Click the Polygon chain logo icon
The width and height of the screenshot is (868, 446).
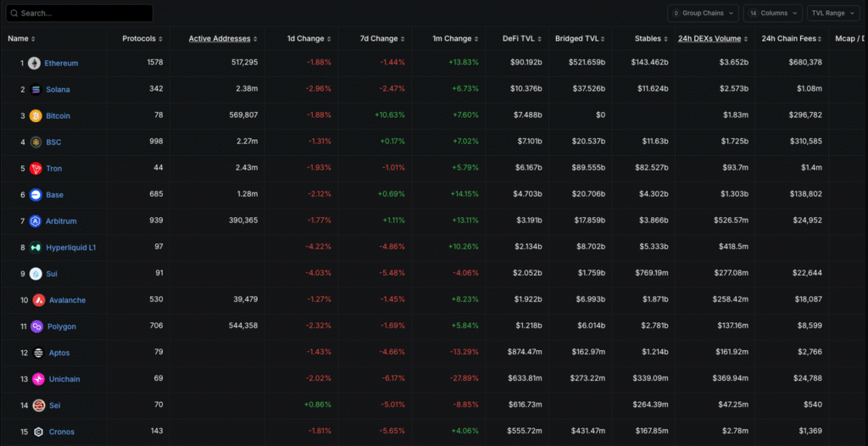tap(37, 326)
